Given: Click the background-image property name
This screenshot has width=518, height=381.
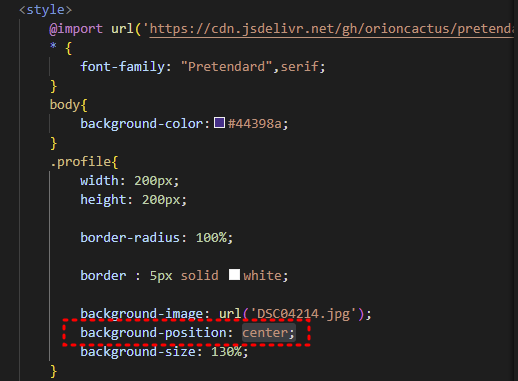Looking at the screenshot, I should (x=142, y=314).
